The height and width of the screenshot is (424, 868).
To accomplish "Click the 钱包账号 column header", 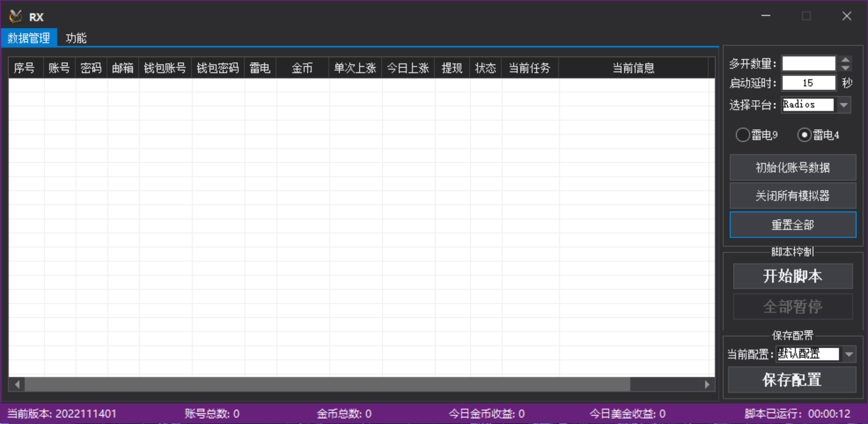I will [165, 68].
